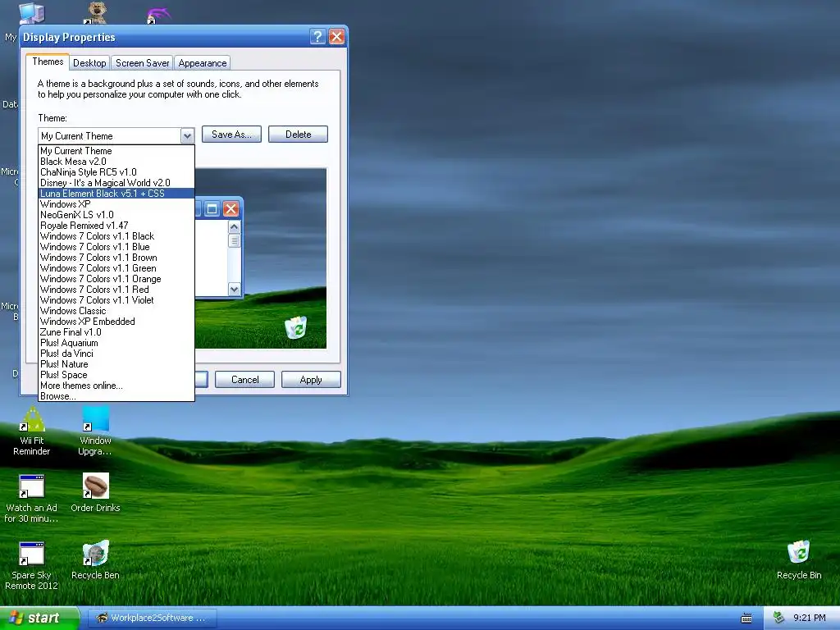Choose Windows XP Embedded theme
Screen dimensions: 840x630
pyautogui.click(x=116, y=322)
